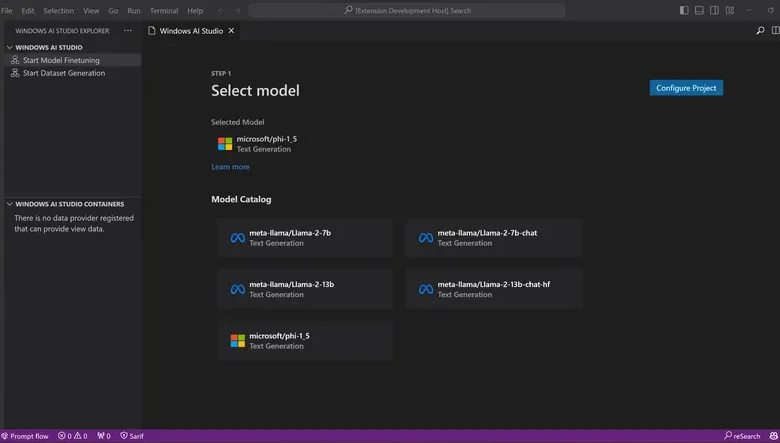This screenshot has width=780, height=443.
Task: Pick meta-llama/Llama-2-13b from the catalog
Action: (x=305, y=289)
